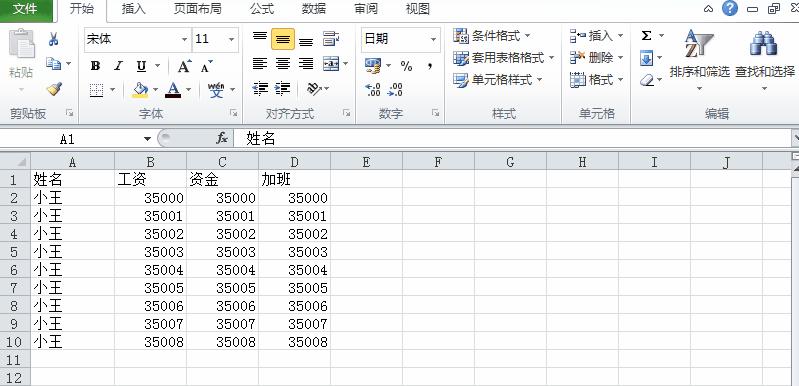Align cell text right
This screenshot has height=386, width=799.
306,64
